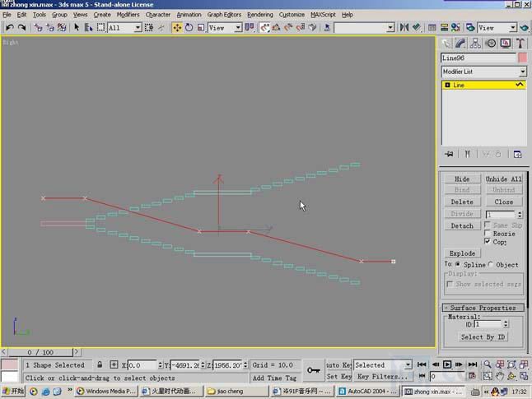Click the Unhide All button

[x=503, y=179]
